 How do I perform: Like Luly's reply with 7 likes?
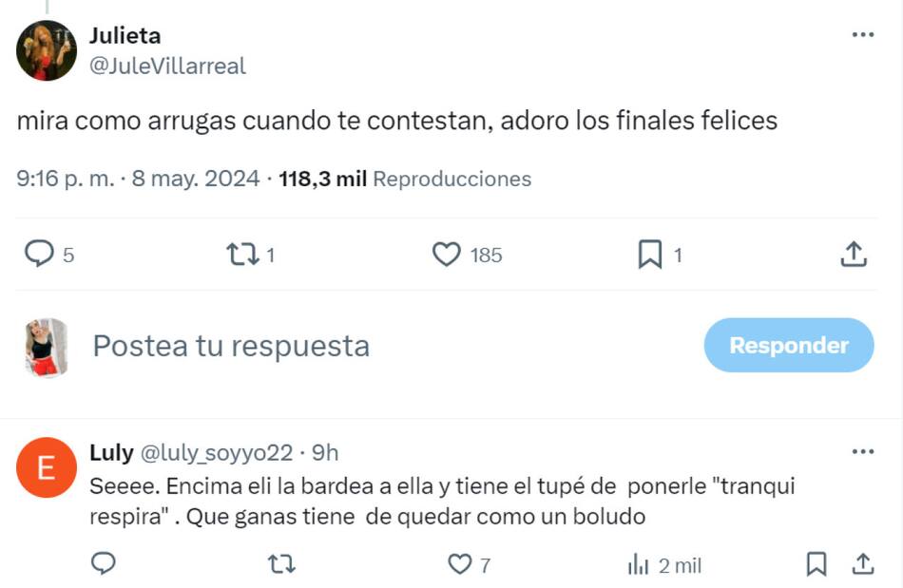461,564
